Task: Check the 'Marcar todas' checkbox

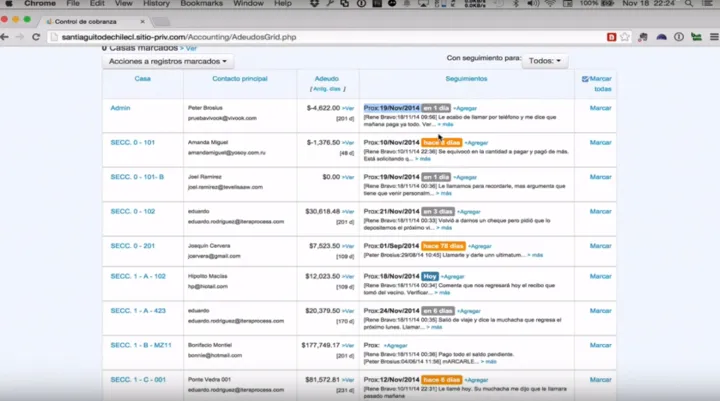Action: (x=586, y=79)
